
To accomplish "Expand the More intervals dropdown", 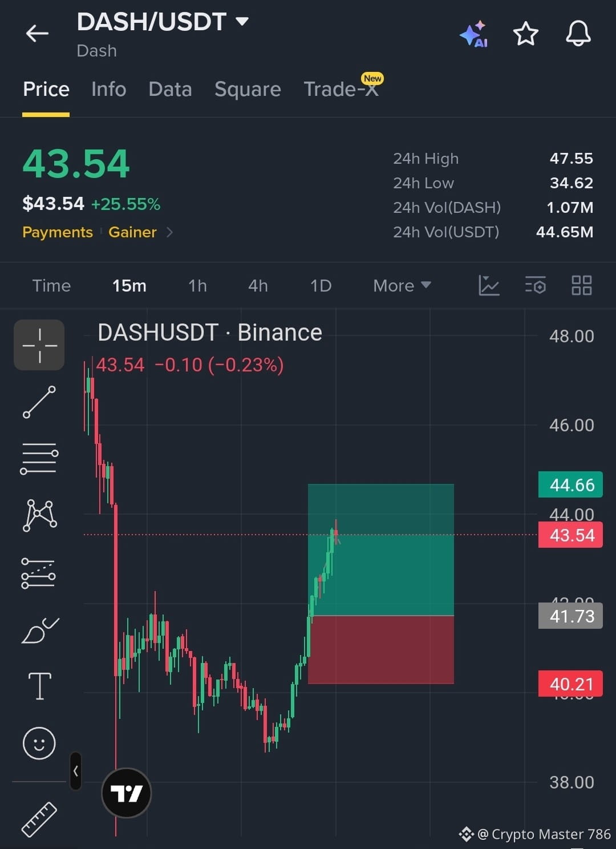I will 402,285.
